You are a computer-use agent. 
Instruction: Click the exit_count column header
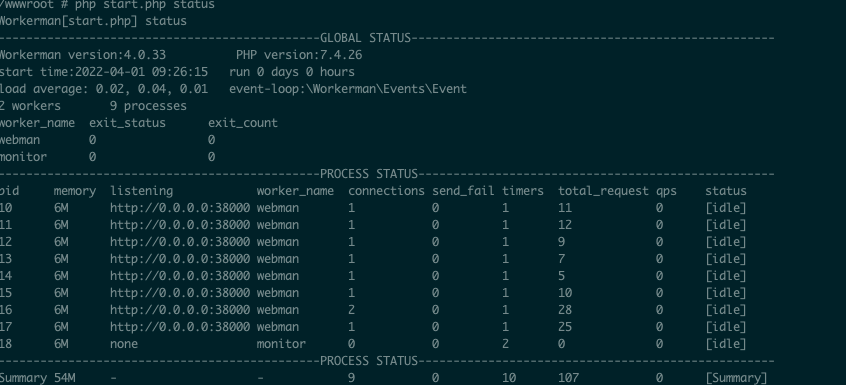point(243,123)
